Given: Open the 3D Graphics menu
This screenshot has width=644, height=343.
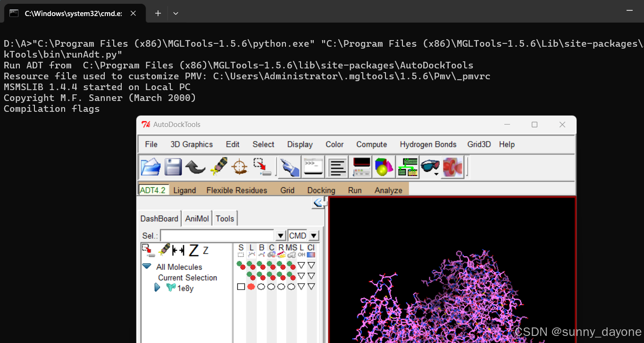Looking at the screenshot, I should coord(192,144).
